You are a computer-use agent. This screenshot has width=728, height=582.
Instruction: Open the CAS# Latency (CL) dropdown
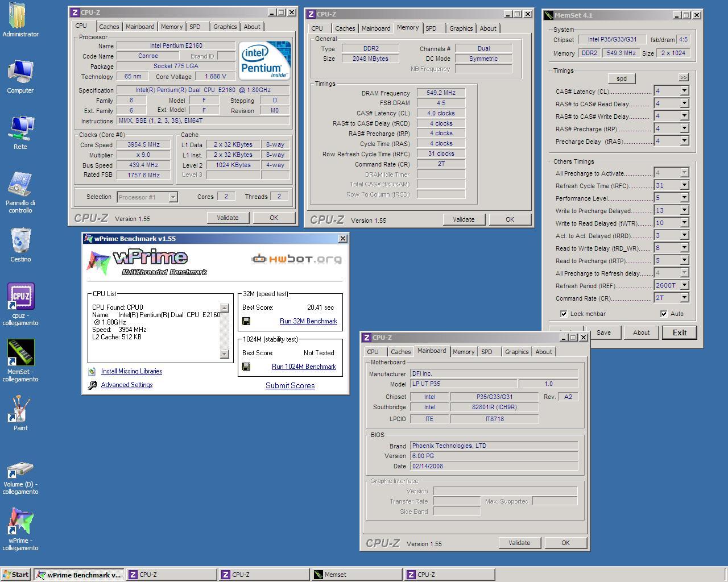[684, 91]
